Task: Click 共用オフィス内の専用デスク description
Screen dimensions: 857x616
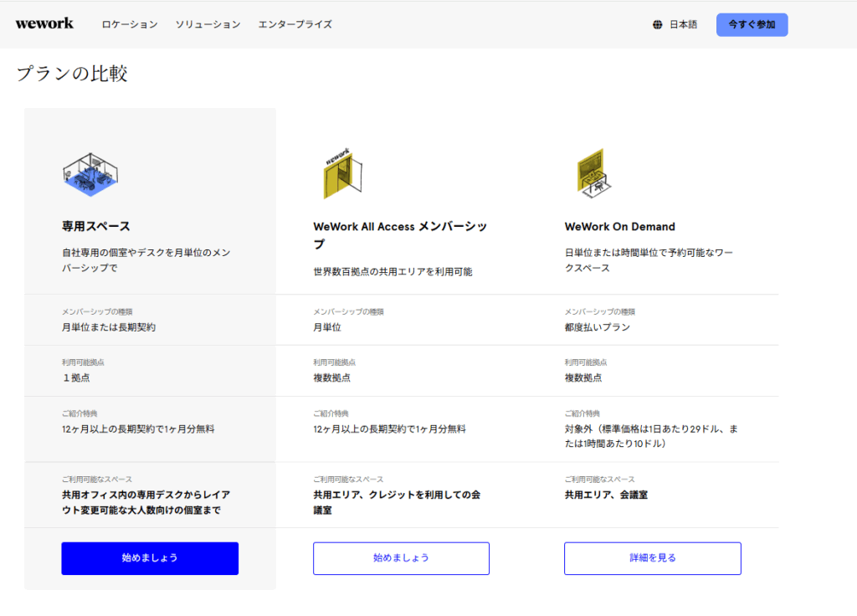Action: coord(146,502)
